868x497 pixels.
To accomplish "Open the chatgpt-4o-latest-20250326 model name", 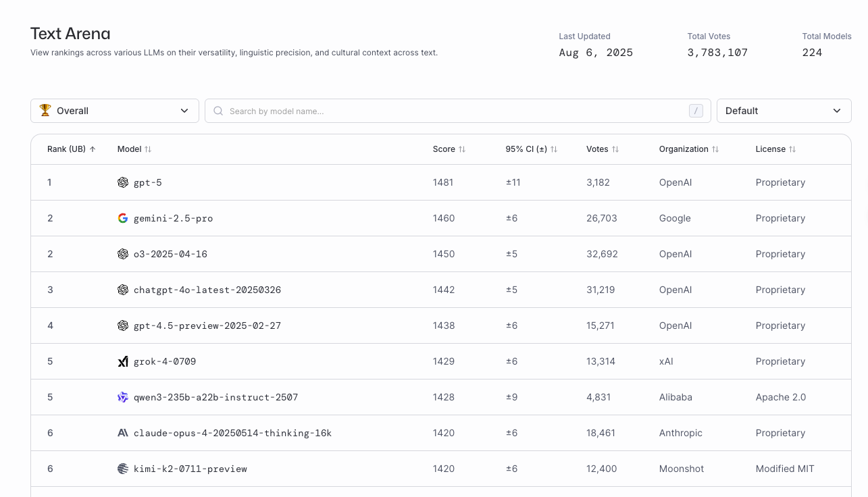I will [207, 290].
